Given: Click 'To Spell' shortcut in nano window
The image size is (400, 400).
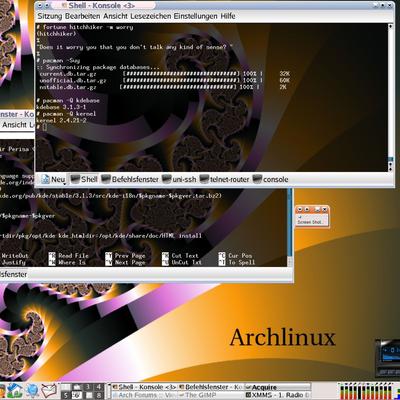Looking at the screenshot, I should 242,262.
